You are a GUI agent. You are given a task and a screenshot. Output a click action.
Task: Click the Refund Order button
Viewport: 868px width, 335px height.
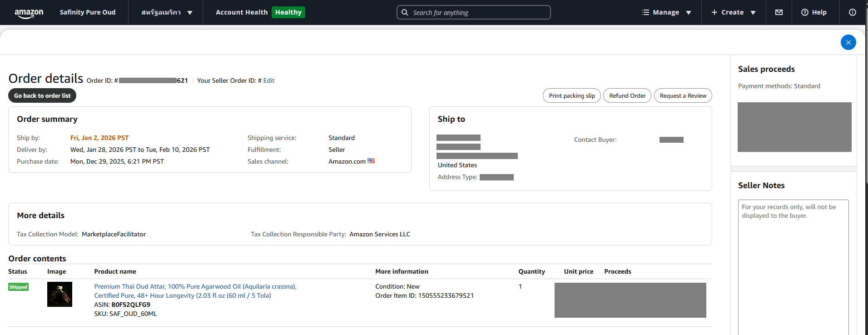[x=627, y=95]
